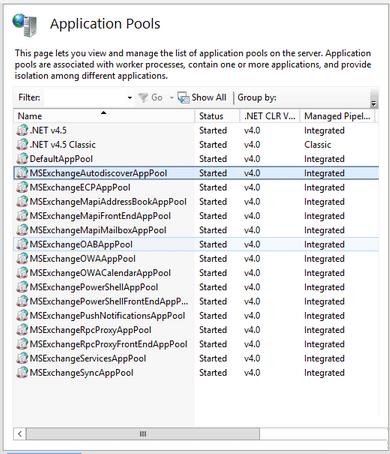Click the DefaultAppPool icon
This screenshot has width=390, height=454.
tap(22, 159)
